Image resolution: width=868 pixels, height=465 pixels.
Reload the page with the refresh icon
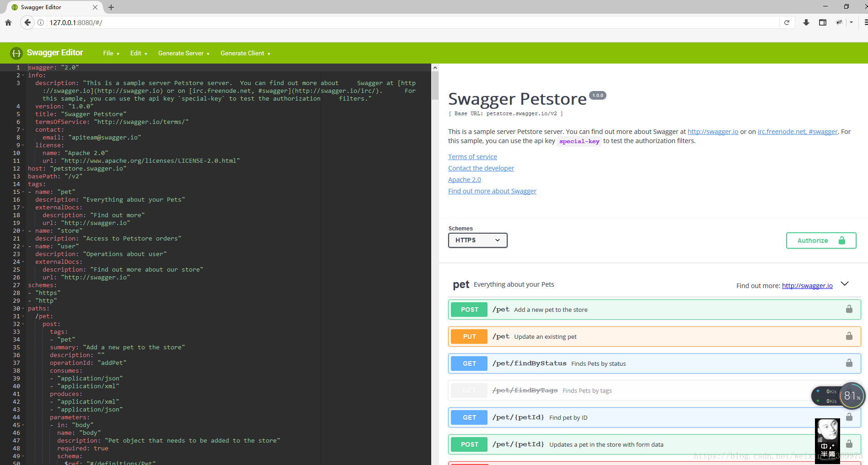787,22
